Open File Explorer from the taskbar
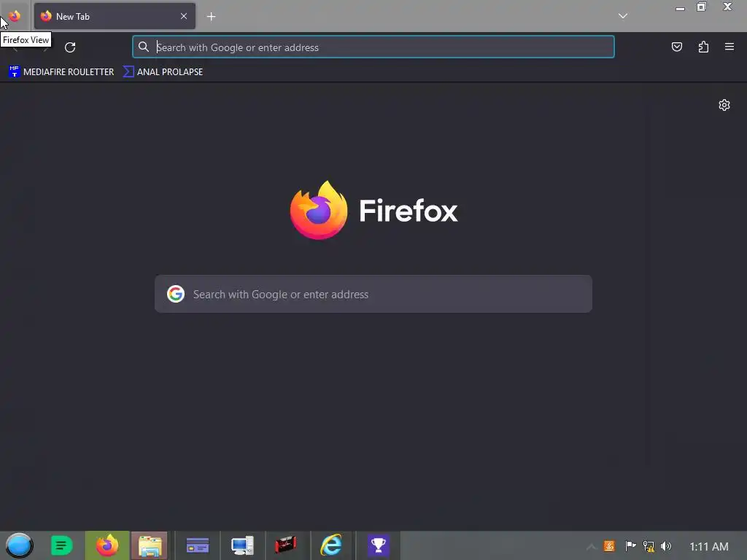Image resolution: width=747 pixels, height=560 pixels. click(150, 545)
